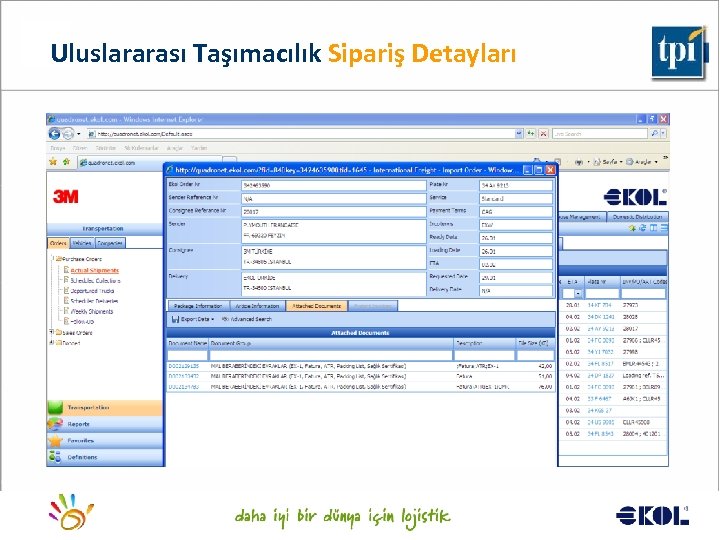Screen dimensions: 720x540
Task: Click the column chooser icon in grid toolbar
Action: point(653,228)
